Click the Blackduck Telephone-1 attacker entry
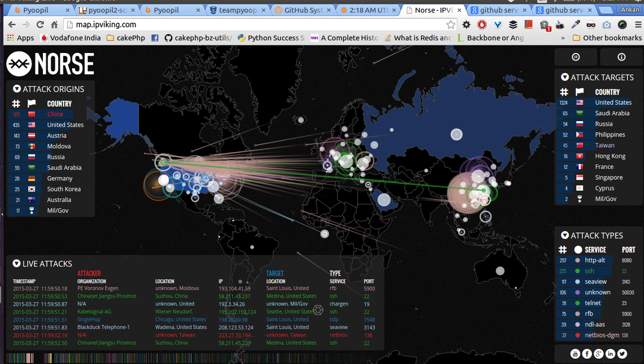 point(105,327)
